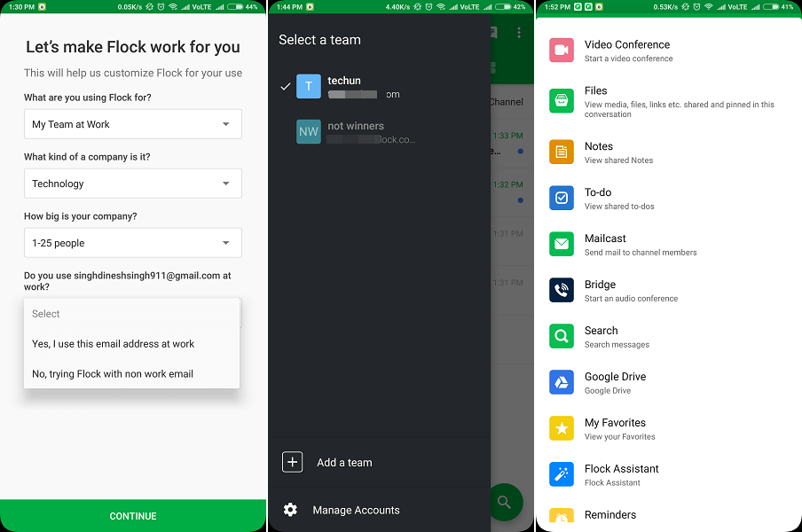Open the yellow My Favorites star icon
The height and width of the screenshot is (532, 802).
click(561, 427)
